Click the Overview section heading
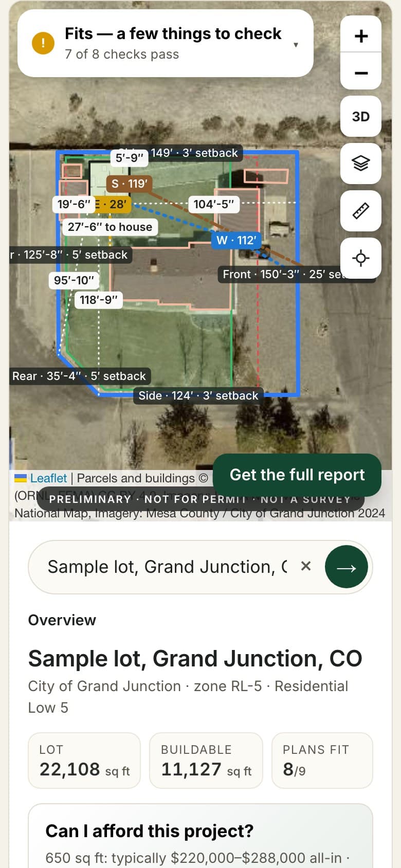401x868 pixels. 62,620
